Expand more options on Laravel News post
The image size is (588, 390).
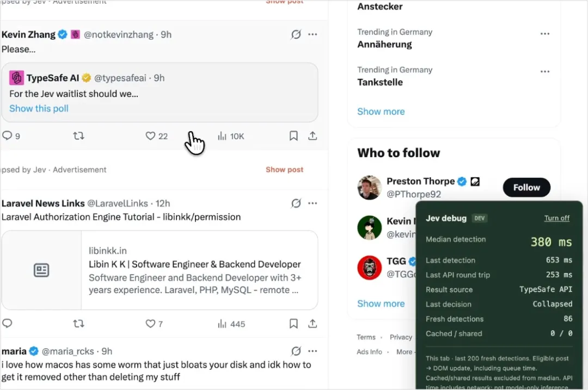click(313, 203)
